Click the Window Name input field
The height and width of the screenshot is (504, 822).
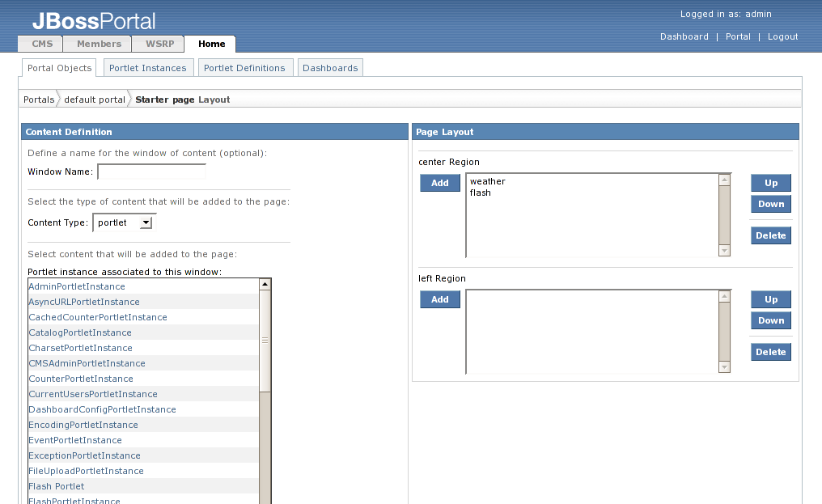(151, 172)
